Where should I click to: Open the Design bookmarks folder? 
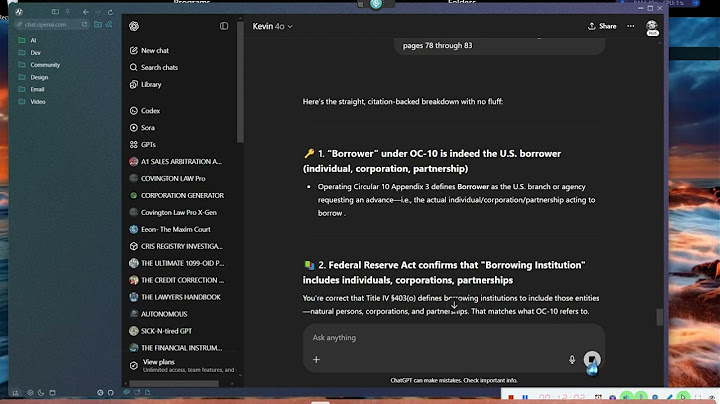pos(33,77)
